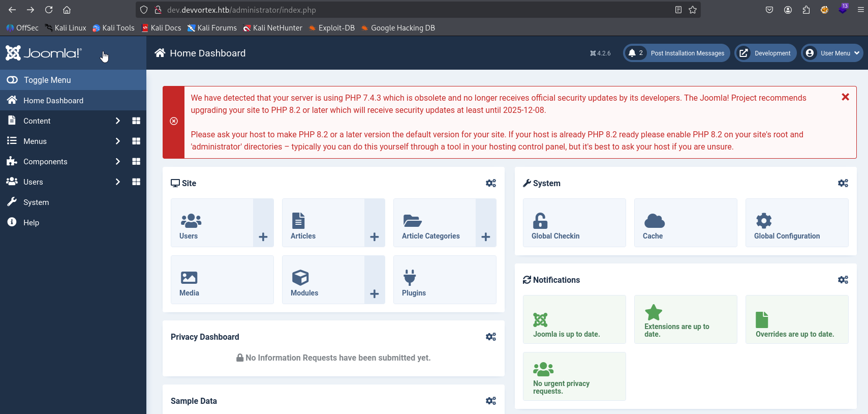Click the Joomla 4.2.6 version indicator

pyautogui.click(x=600, y=53)
